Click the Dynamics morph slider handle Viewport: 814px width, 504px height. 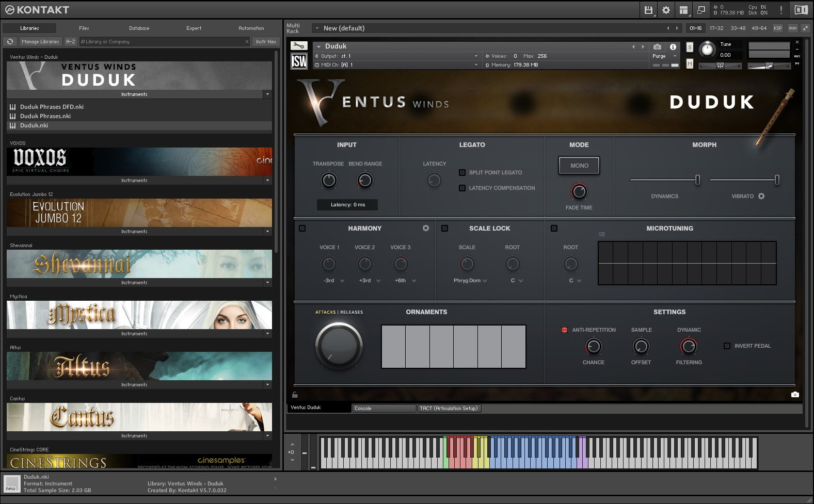[x=698, y=180]
